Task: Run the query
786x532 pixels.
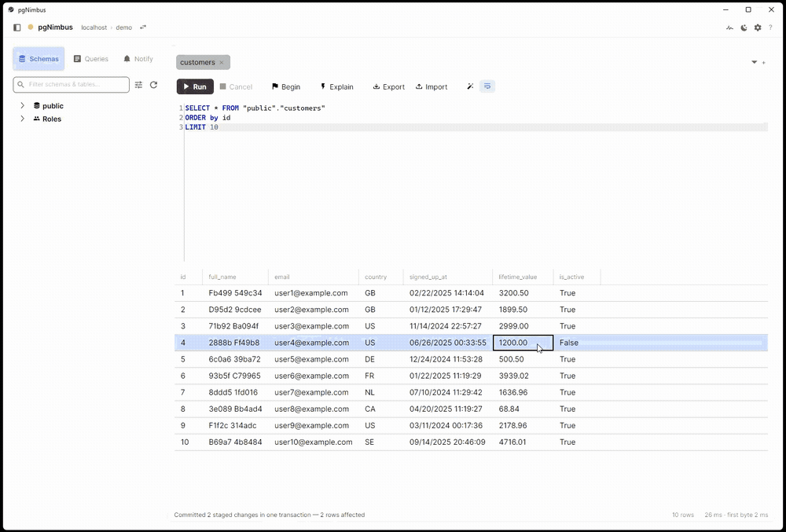Action: click(x=195, y=86)
